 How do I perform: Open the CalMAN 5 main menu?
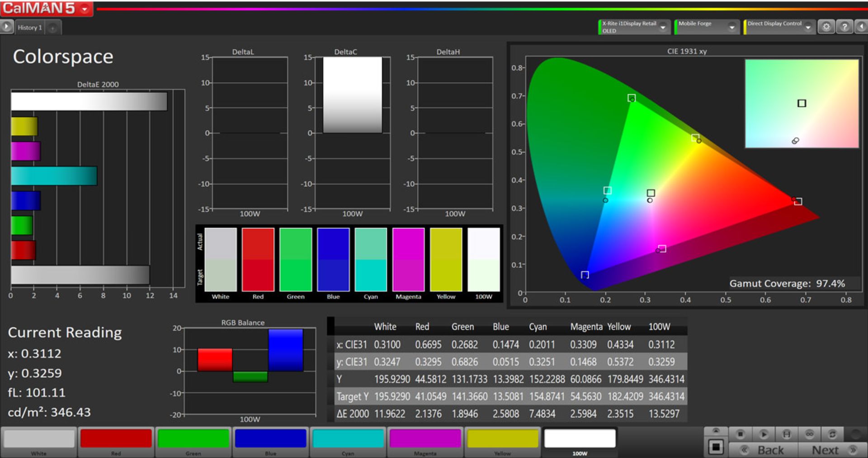click(x=85, y=9)
